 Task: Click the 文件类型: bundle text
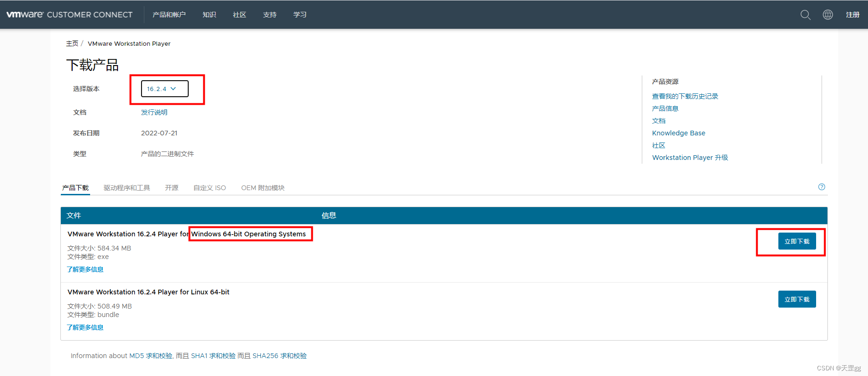(93, 315)
